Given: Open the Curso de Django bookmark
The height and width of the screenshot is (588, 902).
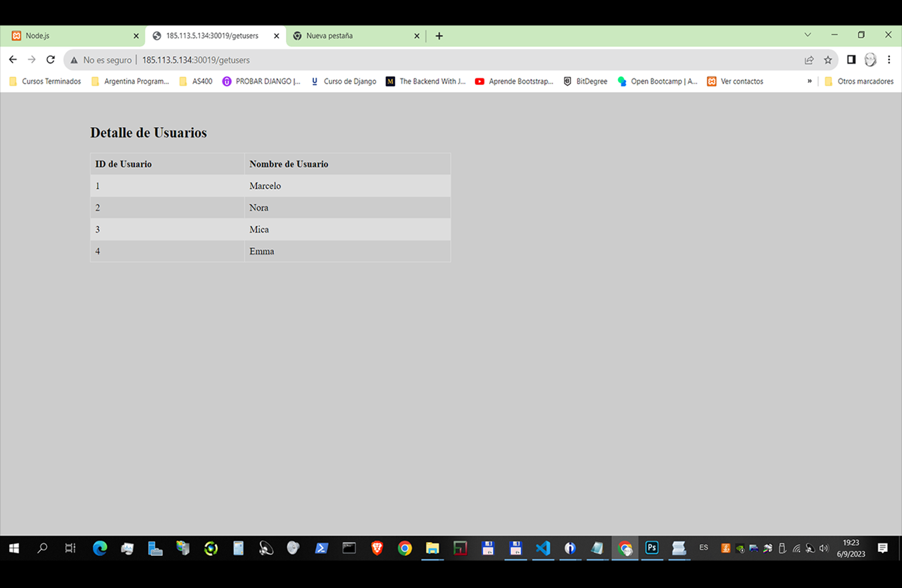Looking at the screenshot, I should (x=343, y=81).
